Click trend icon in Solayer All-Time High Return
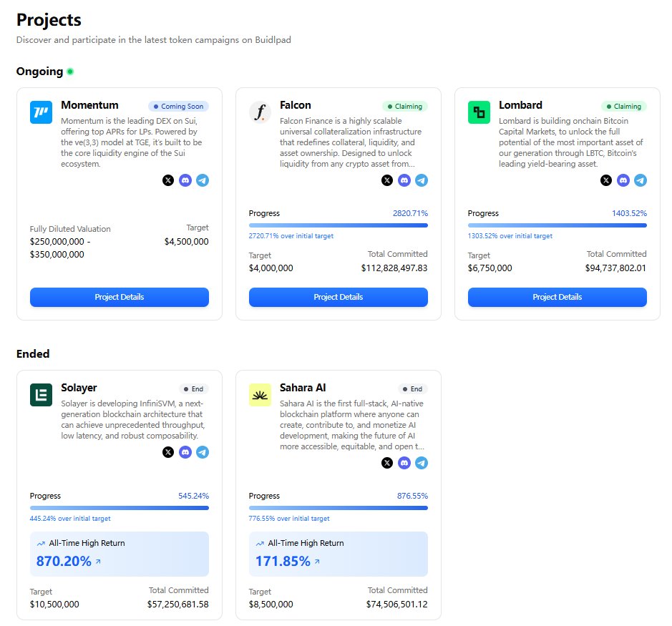 pos(41,543)
